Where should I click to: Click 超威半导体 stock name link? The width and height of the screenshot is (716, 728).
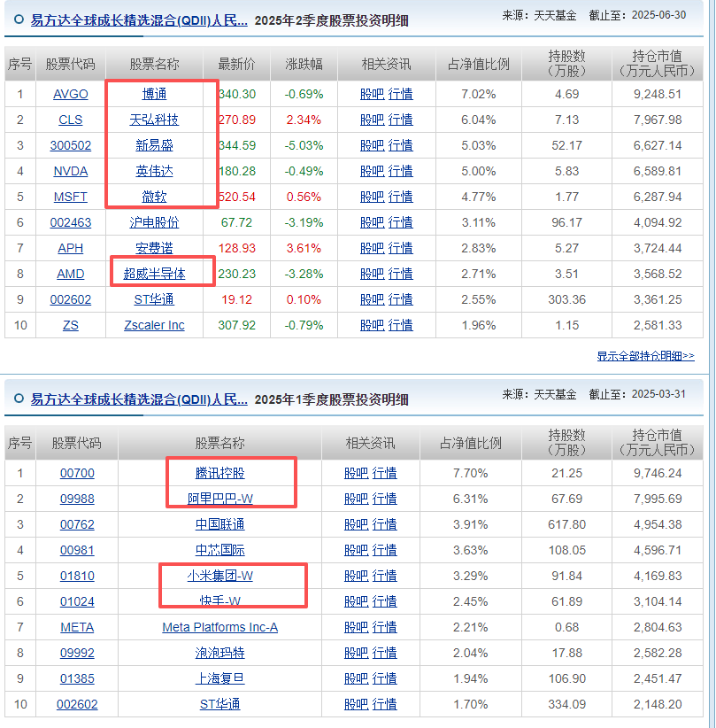pos(154,274)
